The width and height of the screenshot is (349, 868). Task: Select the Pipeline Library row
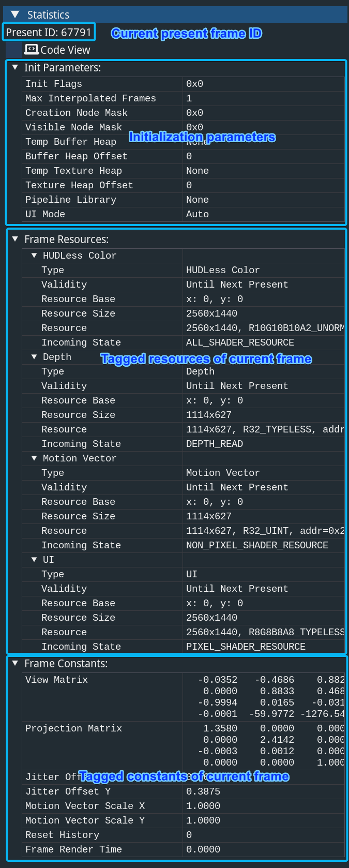tap(71, 200)
